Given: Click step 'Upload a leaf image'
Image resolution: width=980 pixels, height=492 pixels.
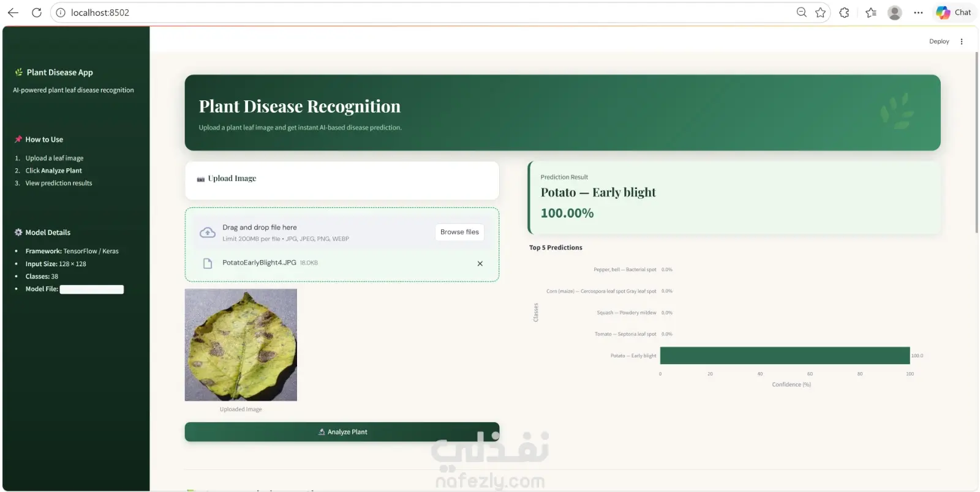Looking at the screenshot, I should pyautogui.click(x=55, y=158).
